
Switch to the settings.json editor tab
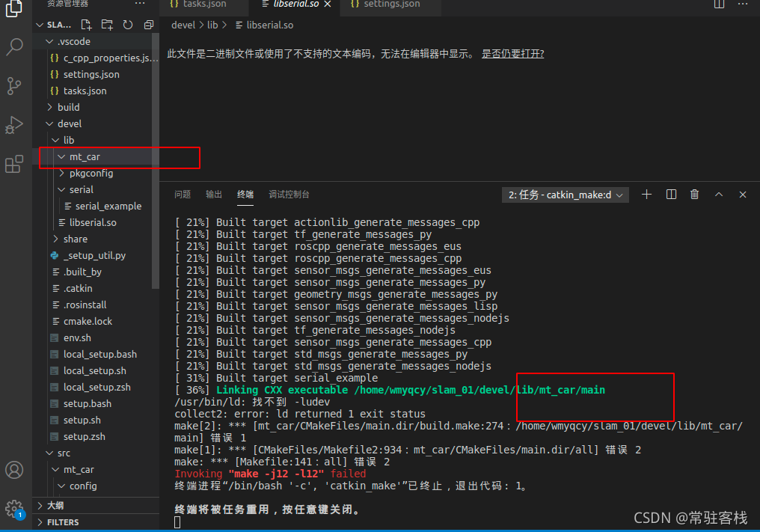pos(390,4)
